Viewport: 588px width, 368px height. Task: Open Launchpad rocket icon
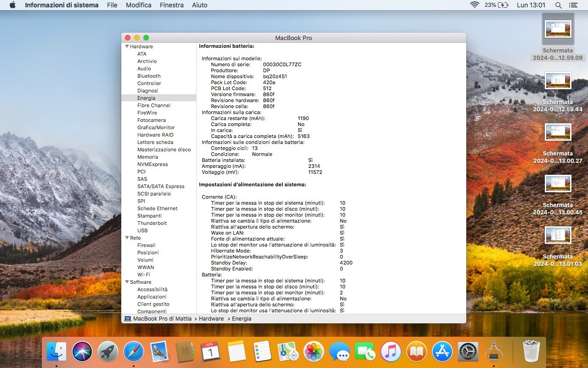[x=108, y=352]
